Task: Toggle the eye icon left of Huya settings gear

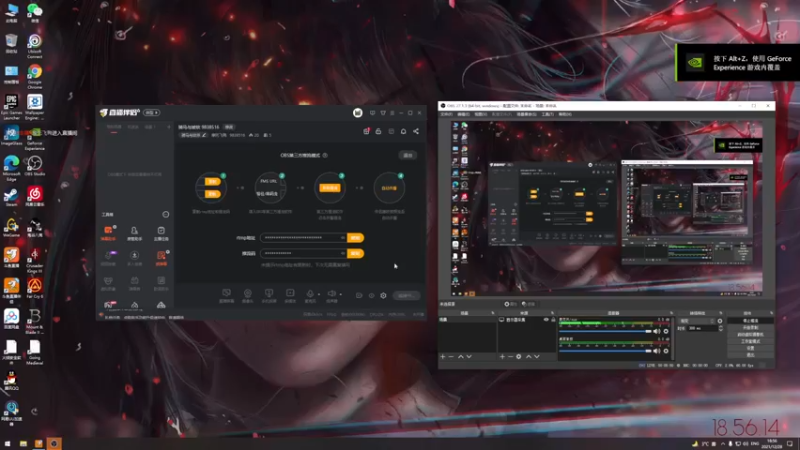Action: 371,295
